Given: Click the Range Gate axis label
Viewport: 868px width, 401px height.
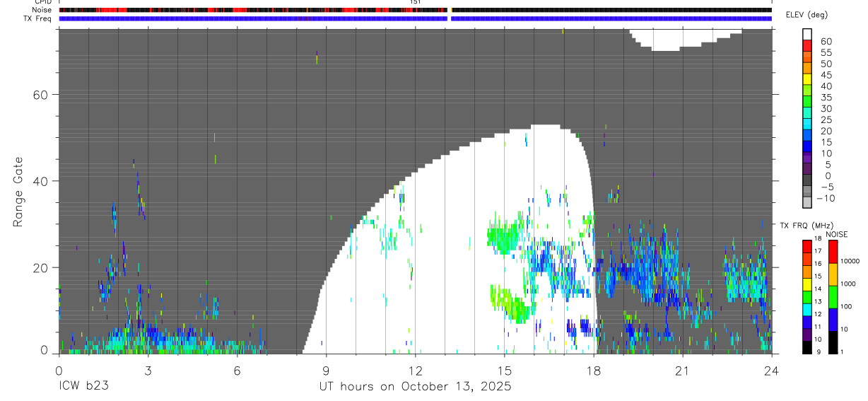Looking at the screenshot, I should coord(19,192).
